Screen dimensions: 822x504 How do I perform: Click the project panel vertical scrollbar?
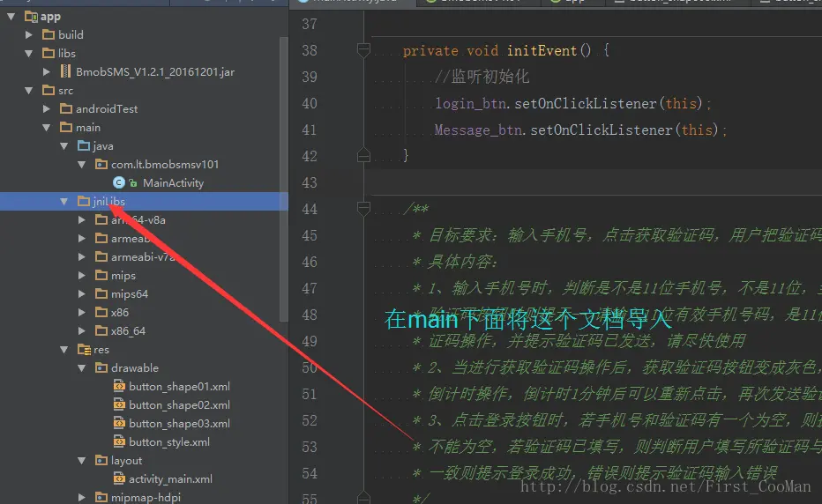tap(283, 176)
